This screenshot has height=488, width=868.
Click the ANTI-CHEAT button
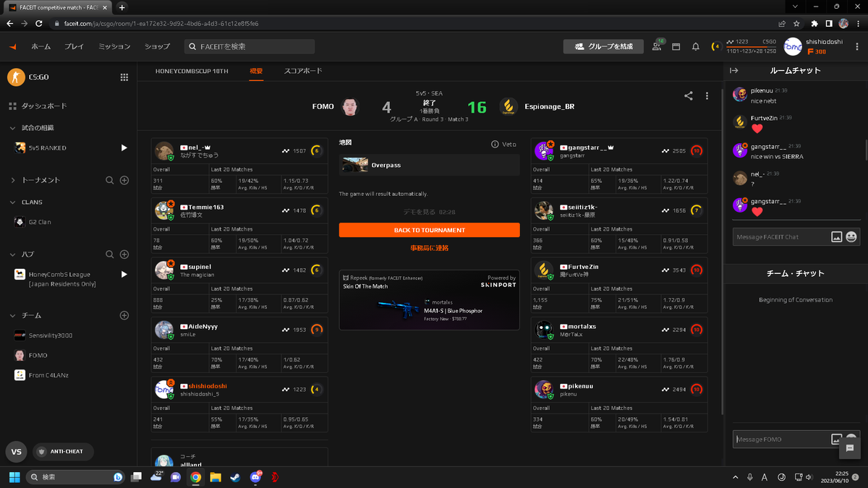[62, 452]
